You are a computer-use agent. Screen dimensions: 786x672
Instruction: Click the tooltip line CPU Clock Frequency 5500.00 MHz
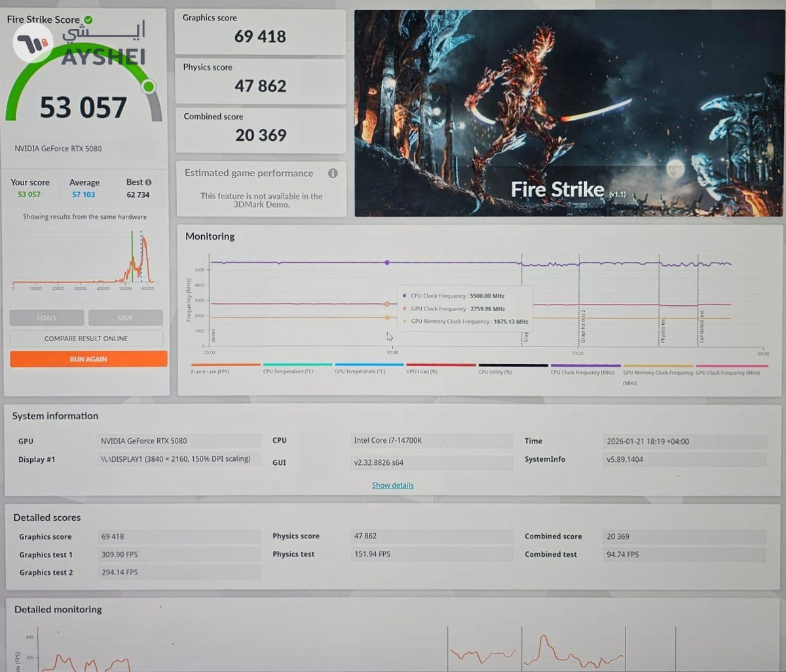coord(453,296)
